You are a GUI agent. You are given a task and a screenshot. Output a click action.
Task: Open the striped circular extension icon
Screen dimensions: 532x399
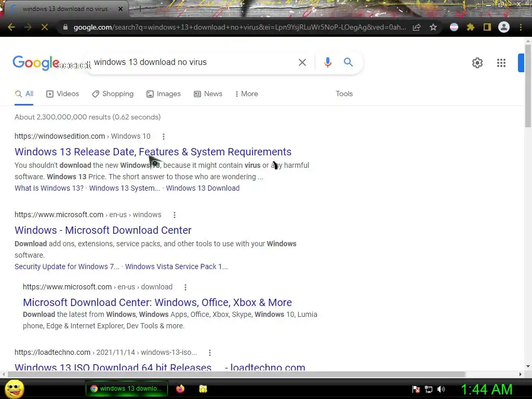454,27
